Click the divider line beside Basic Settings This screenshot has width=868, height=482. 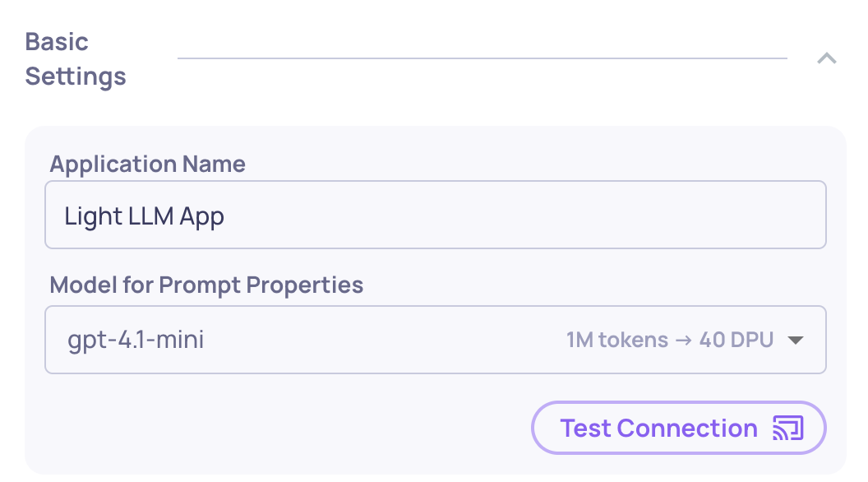pyautogui.click(x=482, y=58)
